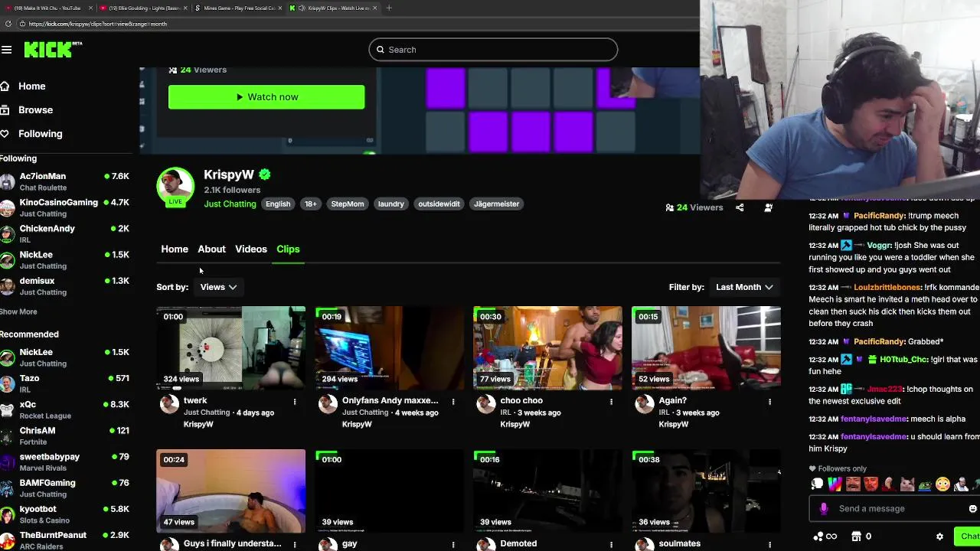Click the laundry tag
The image size is (980, 551).
coord(390,204)
